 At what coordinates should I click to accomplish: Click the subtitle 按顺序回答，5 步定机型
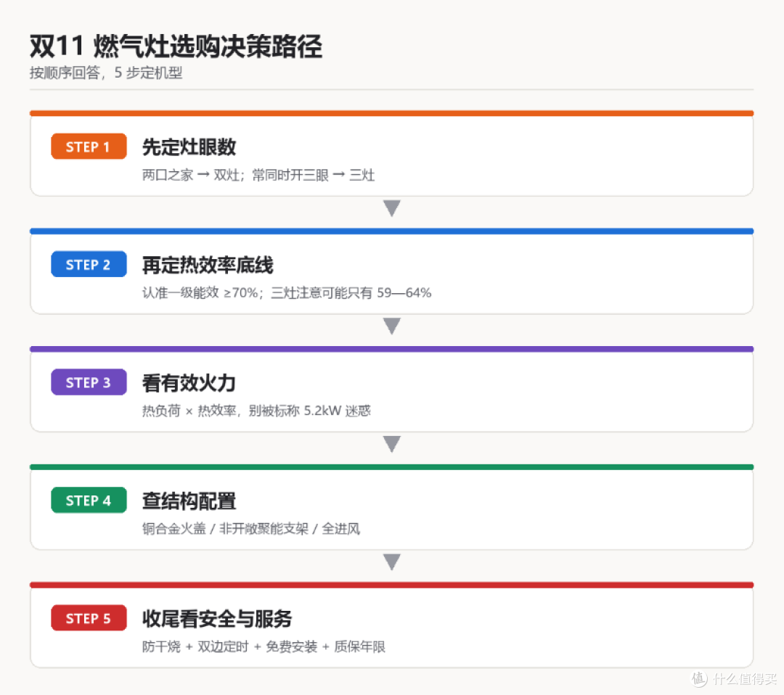pos(106,73)
